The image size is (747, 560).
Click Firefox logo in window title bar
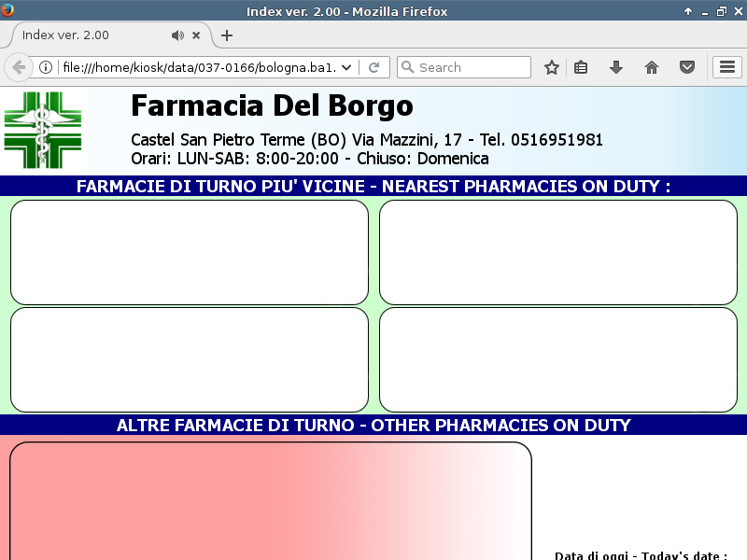[x=8, y=10]
